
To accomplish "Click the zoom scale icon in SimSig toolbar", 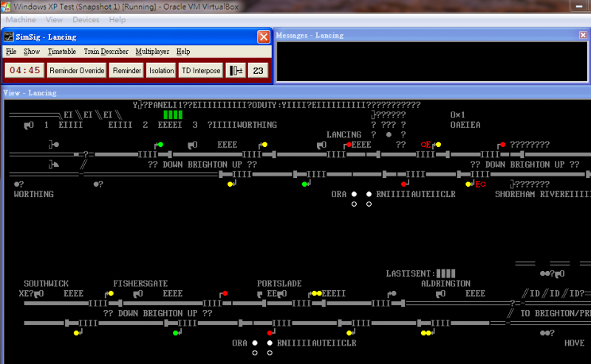I will click(236, 70).
